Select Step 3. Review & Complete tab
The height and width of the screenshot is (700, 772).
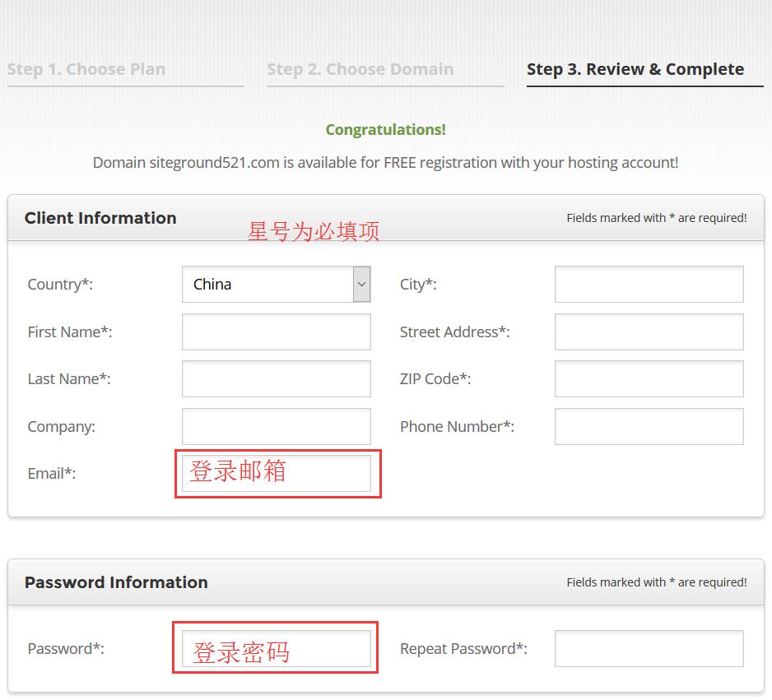click(x=635, y=70)
